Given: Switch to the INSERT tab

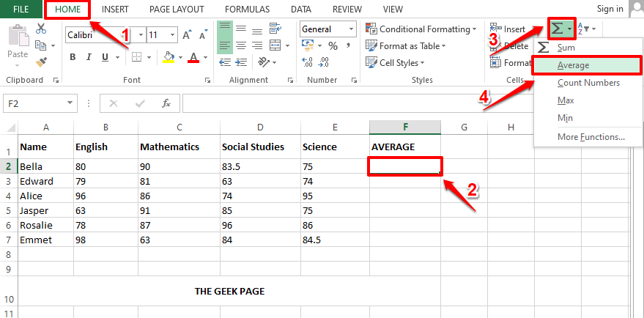Looking at the screenshot, I should click(115, 9).
